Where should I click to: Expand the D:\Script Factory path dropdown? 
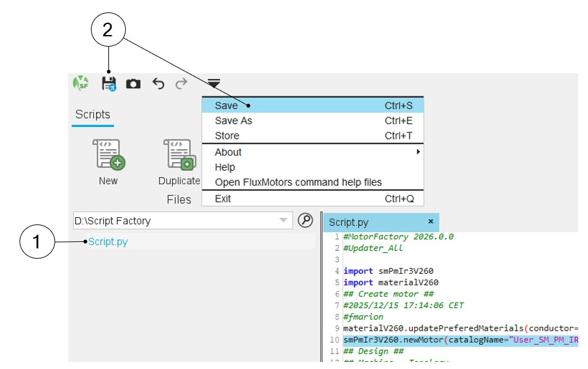pos(283,220)
